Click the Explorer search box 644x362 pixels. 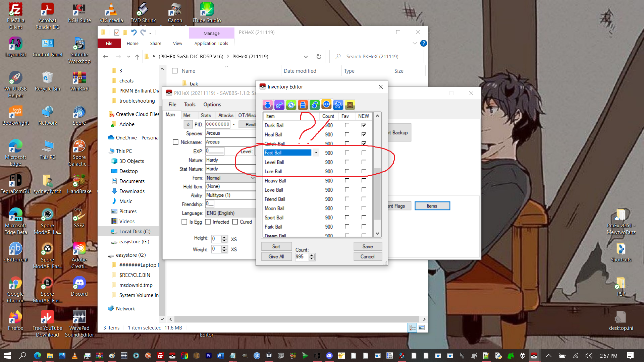376,57
